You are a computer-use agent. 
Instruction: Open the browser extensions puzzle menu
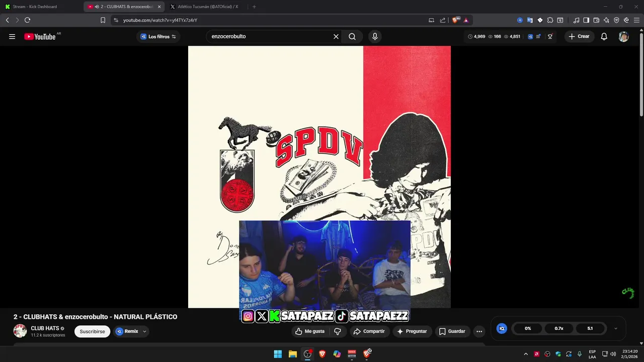[x=550, y=20]
